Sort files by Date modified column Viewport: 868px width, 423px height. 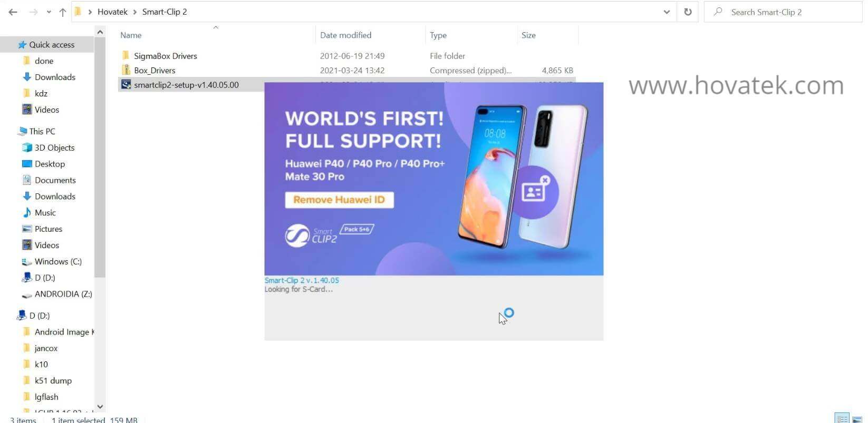(345, 35)
